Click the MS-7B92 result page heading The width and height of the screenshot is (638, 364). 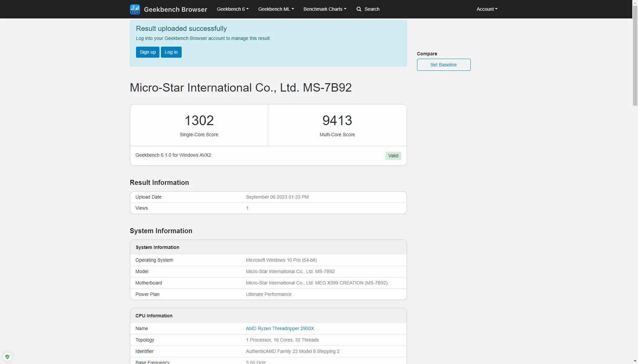coord(240,88)
